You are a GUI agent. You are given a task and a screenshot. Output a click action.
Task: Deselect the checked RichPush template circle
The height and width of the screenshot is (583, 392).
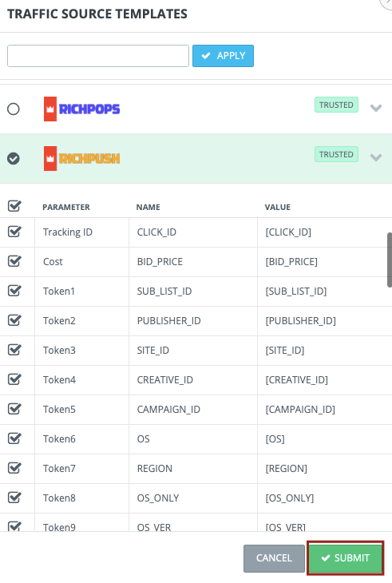coord(14,158)
